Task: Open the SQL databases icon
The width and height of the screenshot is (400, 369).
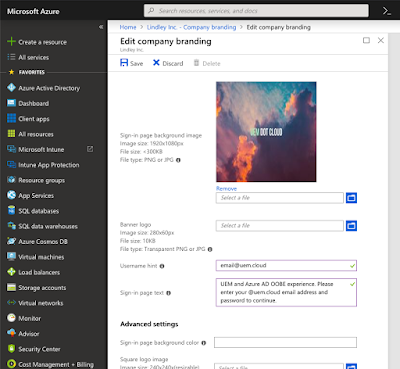Action: tap(11, 210)
